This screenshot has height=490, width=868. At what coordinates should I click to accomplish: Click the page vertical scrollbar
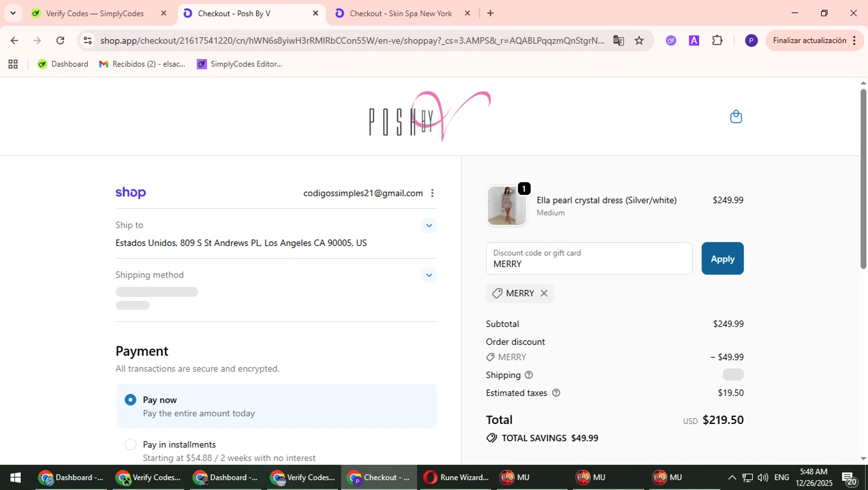click(x=863, y=179)
